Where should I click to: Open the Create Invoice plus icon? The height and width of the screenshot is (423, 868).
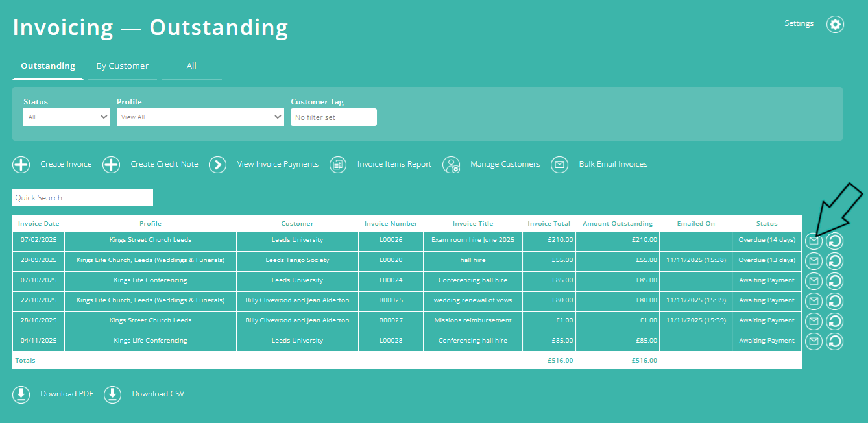[21, 164]
